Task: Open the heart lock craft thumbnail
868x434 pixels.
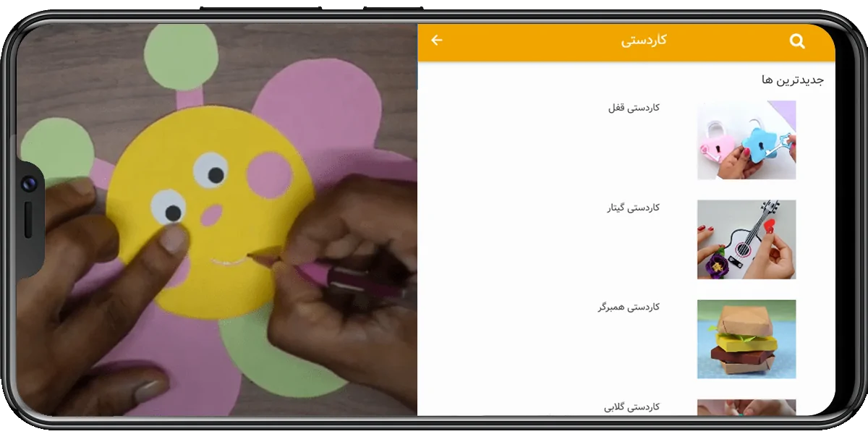Action: (746, 140)
